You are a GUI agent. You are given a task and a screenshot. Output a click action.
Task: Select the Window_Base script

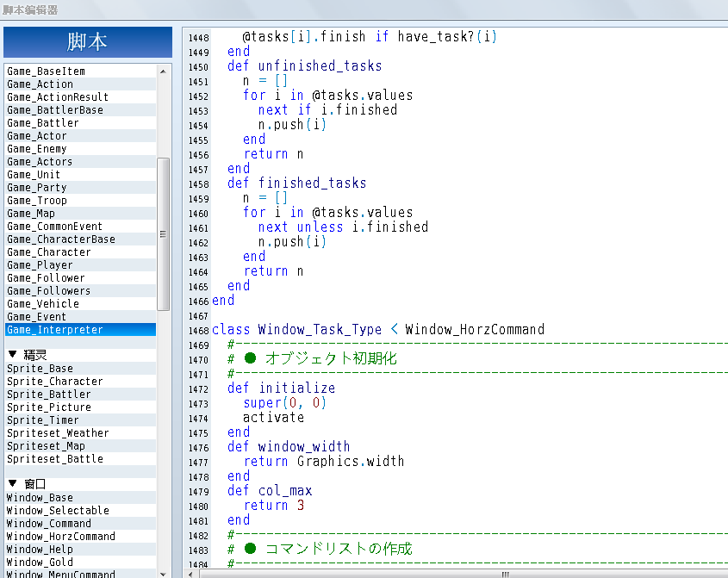(80, 498)
